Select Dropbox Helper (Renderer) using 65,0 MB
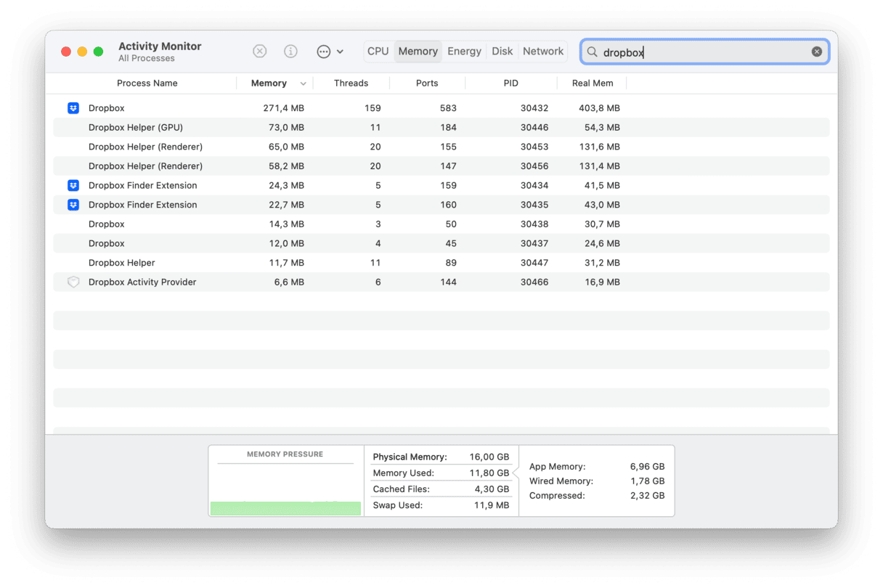Image resolution: width=883 pixels, height=588 pixels. [441, 147]
